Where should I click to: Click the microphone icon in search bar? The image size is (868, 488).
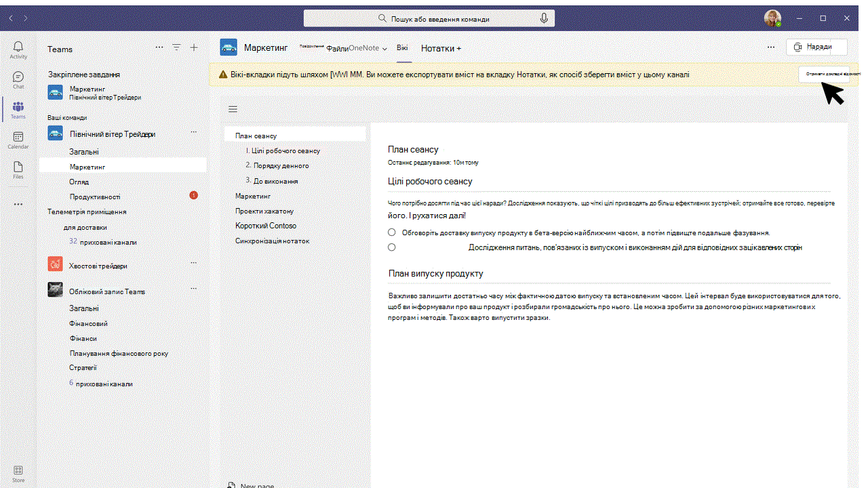click(x=544, y=18)
